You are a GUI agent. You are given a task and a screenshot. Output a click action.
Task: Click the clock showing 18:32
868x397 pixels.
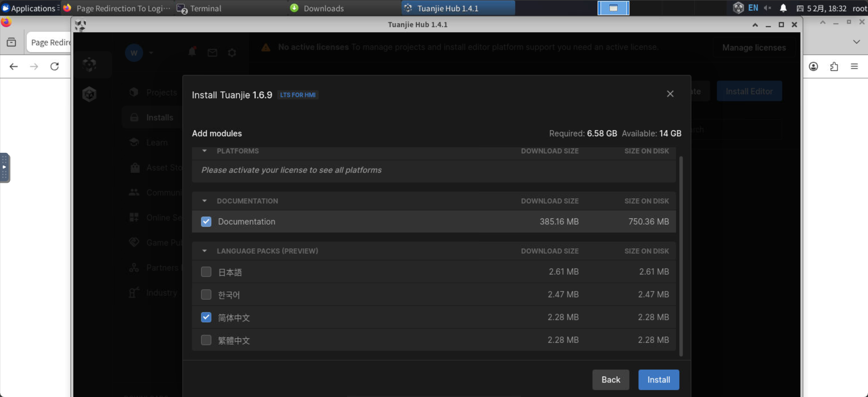click(821, 8)
